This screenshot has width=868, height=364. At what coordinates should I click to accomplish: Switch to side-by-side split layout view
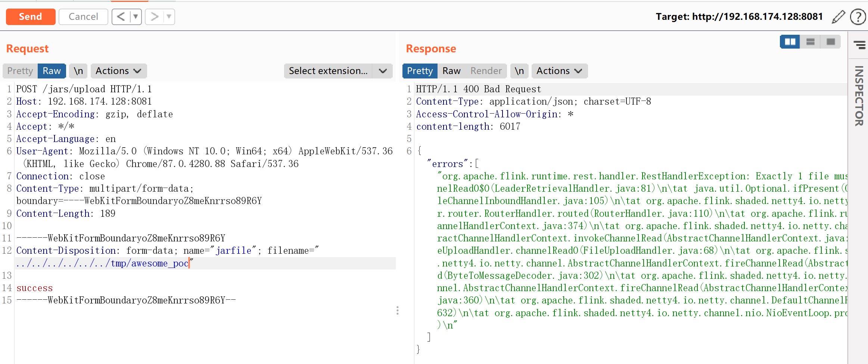pos(790,42)
